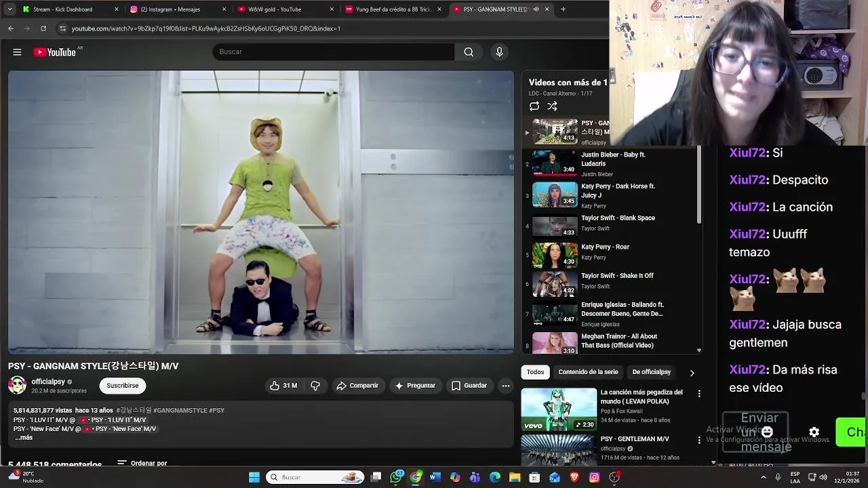This screenshot has width=868, height=488.
Task: Start voice search with microphone icon
Action: point(499,52)
